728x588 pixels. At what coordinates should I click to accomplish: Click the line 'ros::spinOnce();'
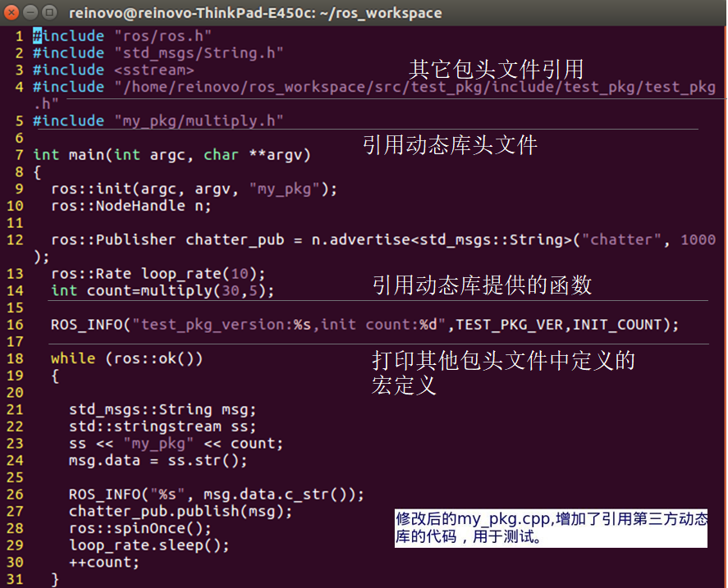[140, 528]
